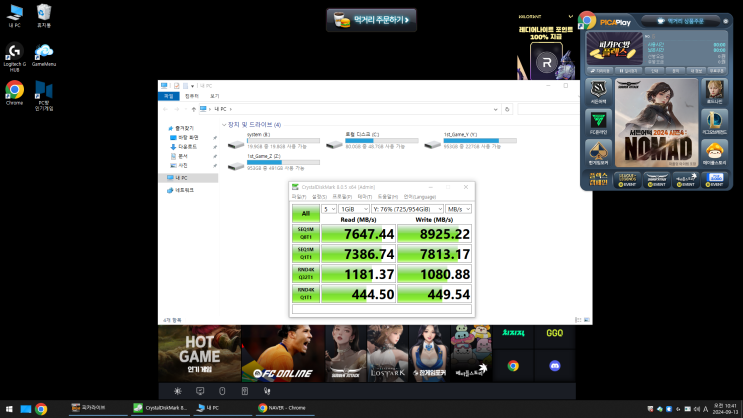Image resolution: width=743 pixels, height=418 pixels.
Task: Launch FC Online from PICAPlay panel
Action: coord(598,123)
